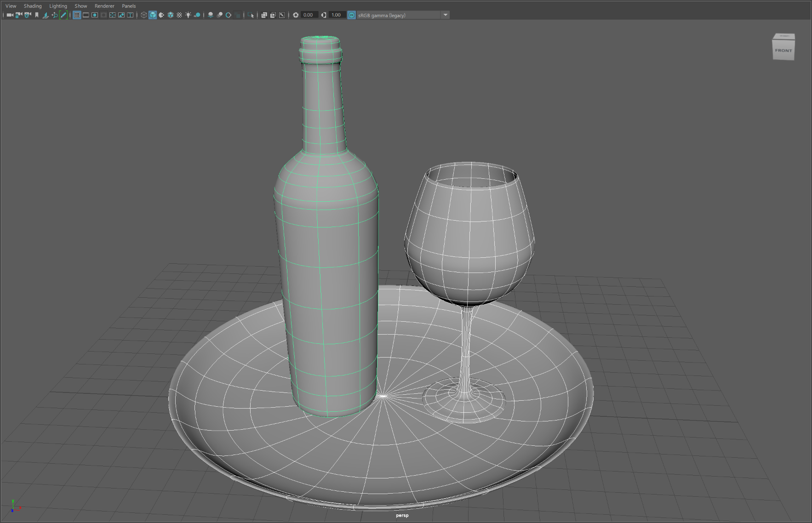Toggle the Resolution Gate icon

[95, 15]
